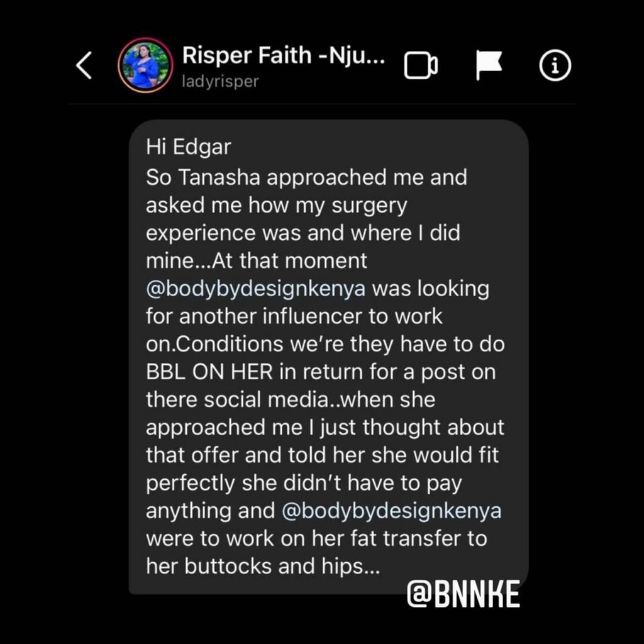Open first @bodybydesignkenya mention before 'was looking'
The width and height of the screenshot is (644, 644).
(x=255, y=289)
